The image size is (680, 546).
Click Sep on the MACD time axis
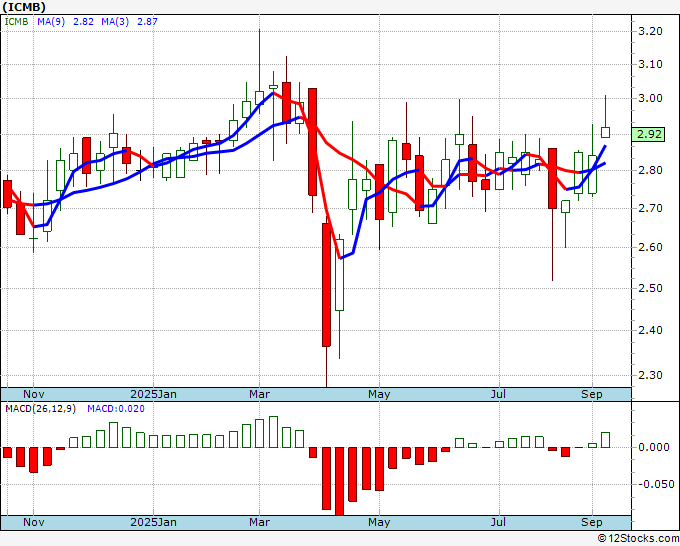tap(592, 522)
